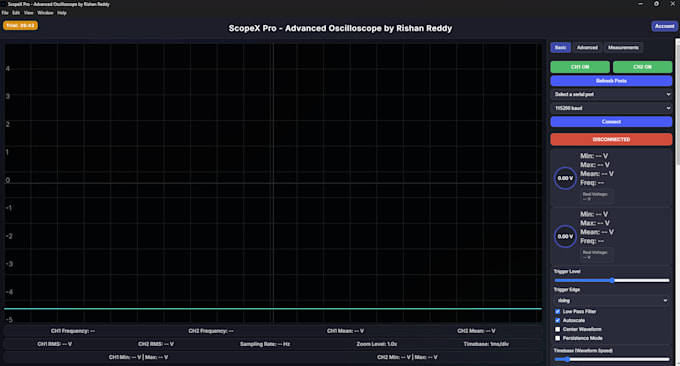This screenshot has width=680, height=366.
Task: Uncheck the Autoscale checkbox
Action: pos(558,320)
